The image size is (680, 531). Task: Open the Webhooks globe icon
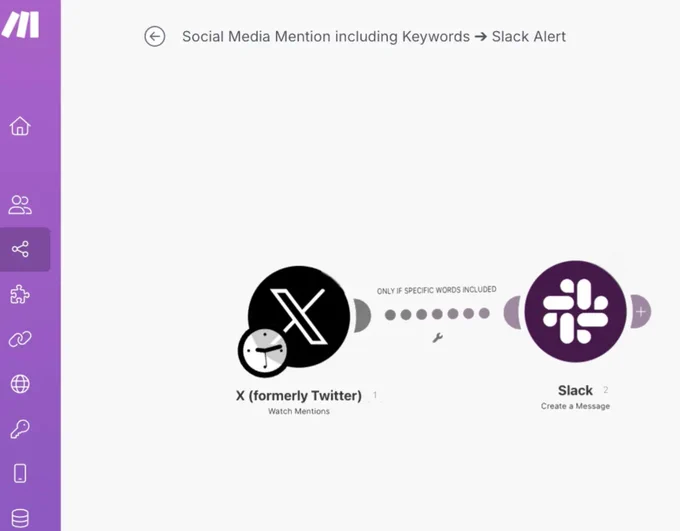(20, 384)
